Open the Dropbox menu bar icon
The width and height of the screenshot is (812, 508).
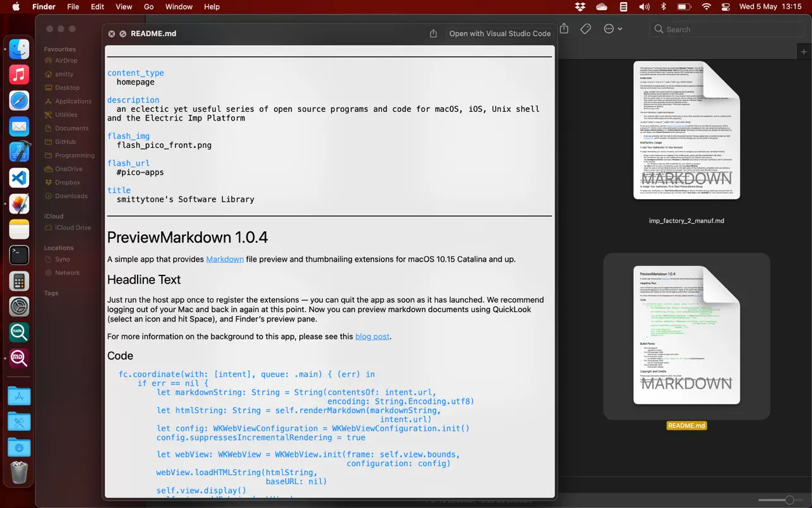[x=580, y=7]
